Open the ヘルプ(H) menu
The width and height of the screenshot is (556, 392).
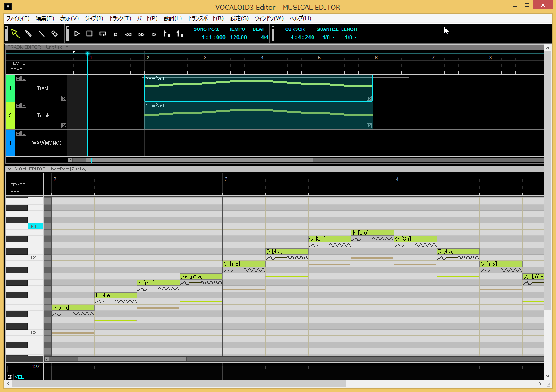coord(301,18)
